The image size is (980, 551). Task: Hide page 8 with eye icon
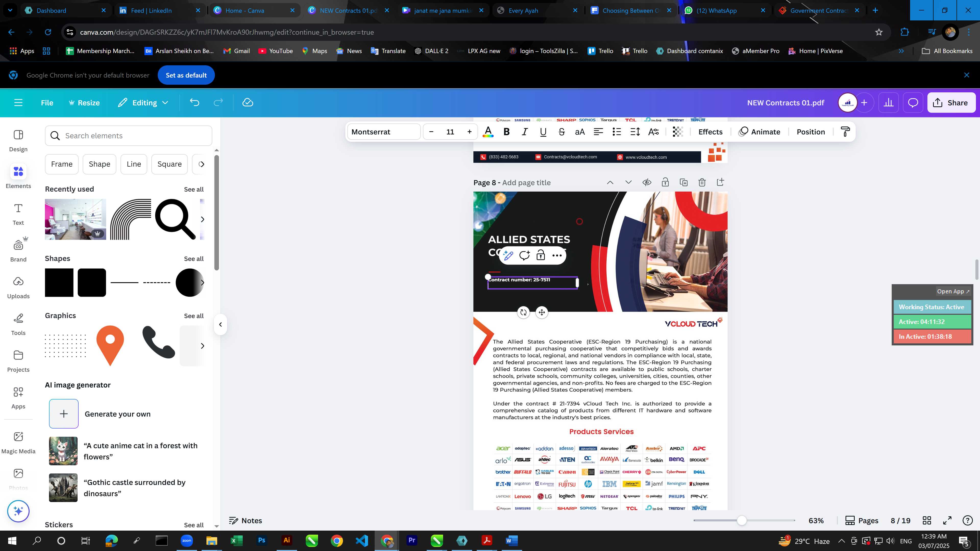point(647,183)
